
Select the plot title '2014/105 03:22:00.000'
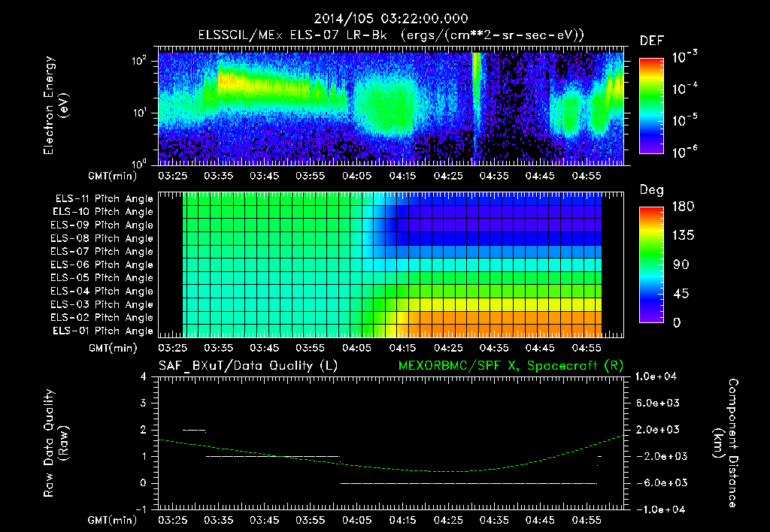(391, 19)
